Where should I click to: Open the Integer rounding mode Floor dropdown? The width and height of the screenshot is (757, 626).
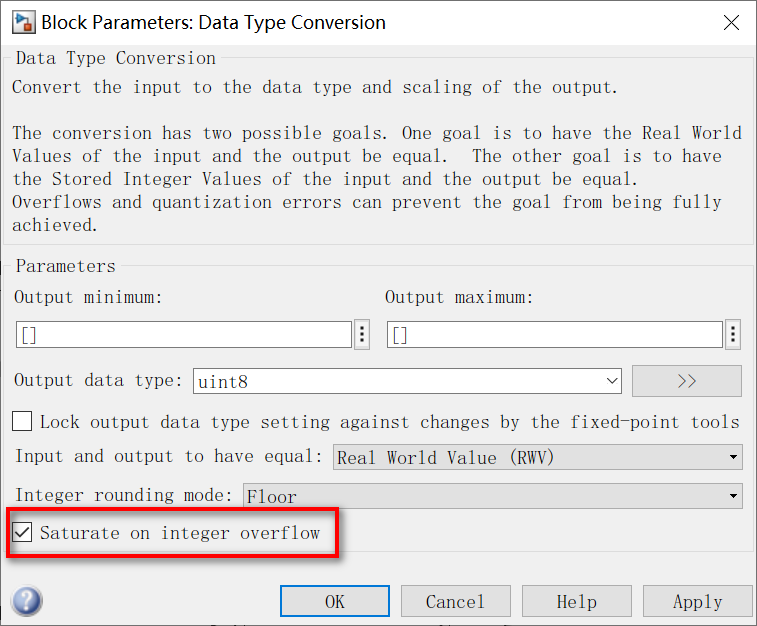click(492, 496)
